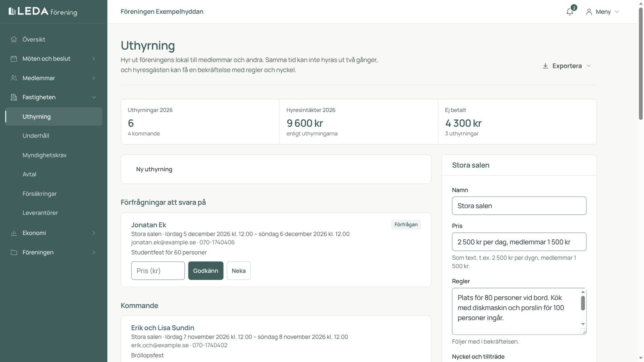Click the calendar icon for Möten och beslut

pyautogui.click(x=14, y=59)
